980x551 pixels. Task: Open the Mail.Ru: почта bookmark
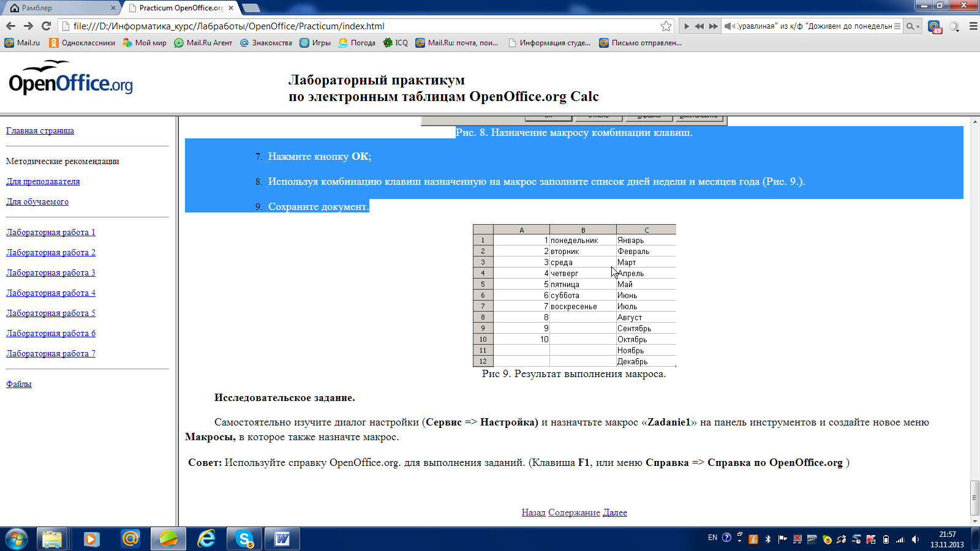tap(456, 42)
